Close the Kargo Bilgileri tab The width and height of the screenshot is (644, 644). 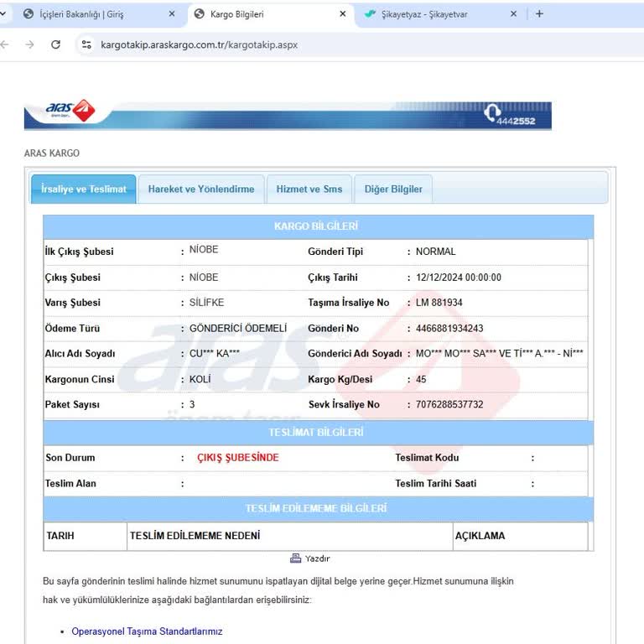click(x=342, y=14)
